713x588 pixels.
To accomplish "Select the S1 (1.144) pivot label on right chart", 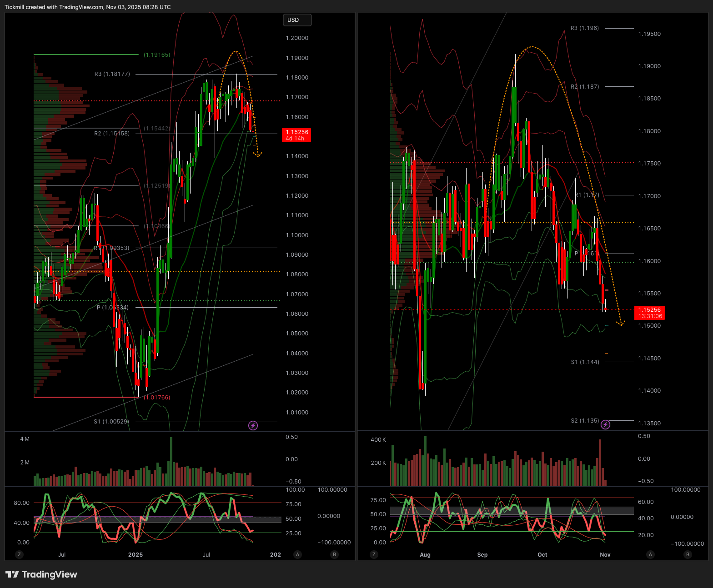I will (585, 362).
